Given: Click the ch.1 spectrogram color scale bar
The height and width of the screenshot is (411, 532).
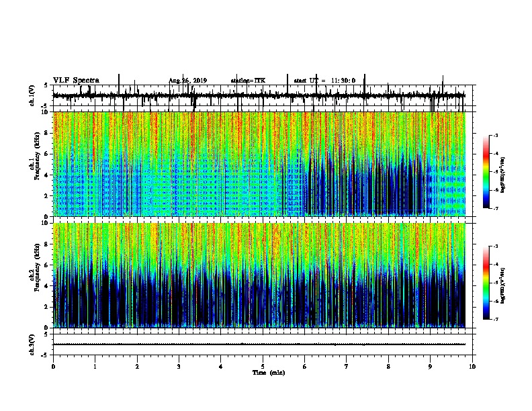Looking at the screenshot, I should point(486,172).
